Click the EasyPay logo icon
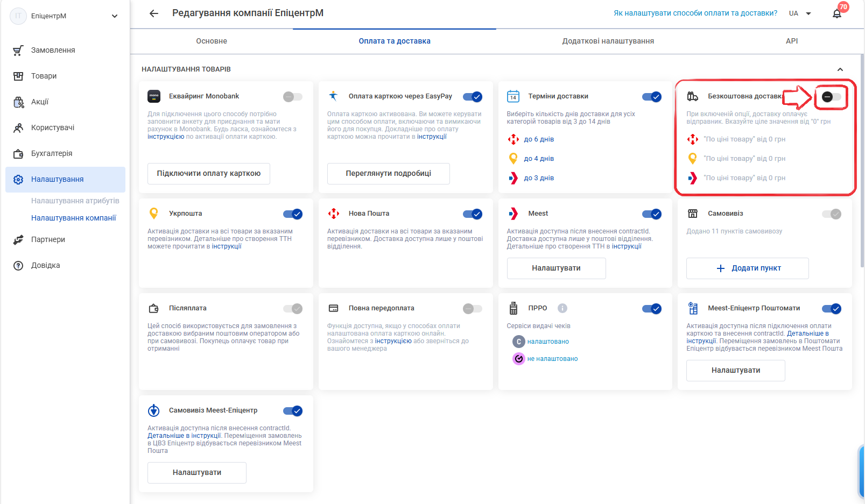 click(x=334, y=96)
